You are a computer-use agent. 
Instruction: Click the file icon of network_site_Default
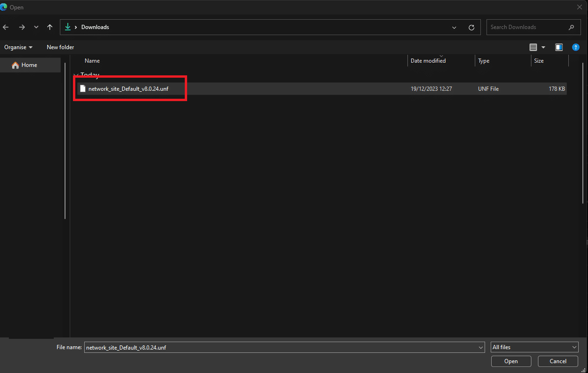tap(83, 89)
